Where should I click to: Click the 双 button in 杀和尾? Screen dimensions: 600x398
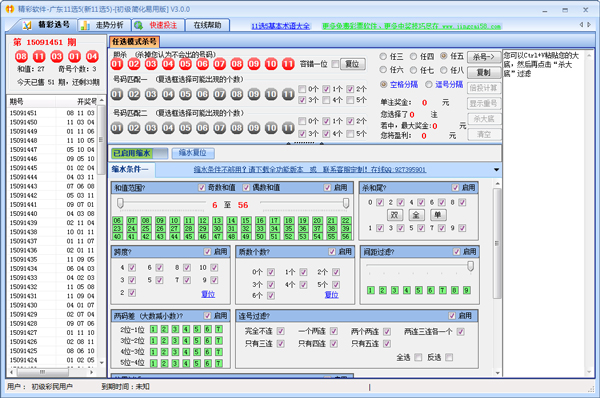(x=395, y=215)
